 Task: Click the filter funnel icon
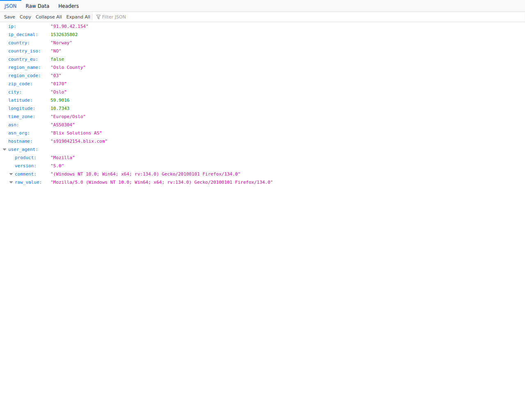pyautogui.click(x=98, y=17)
